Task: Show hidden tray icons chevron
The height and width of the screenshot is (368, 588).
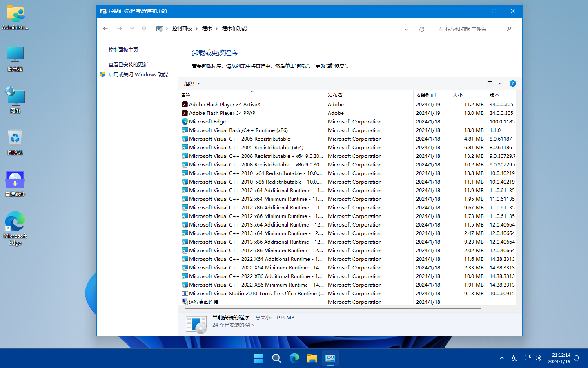Action: pyautogui.click(x=501, y=358)
